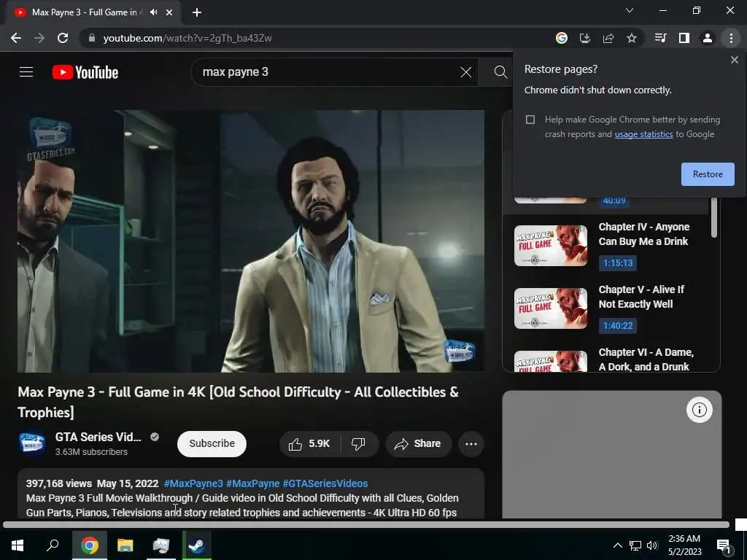Toggle Chrome side panel
The image size is (747, 560).
pyautogui.click(x=684, y=38)
